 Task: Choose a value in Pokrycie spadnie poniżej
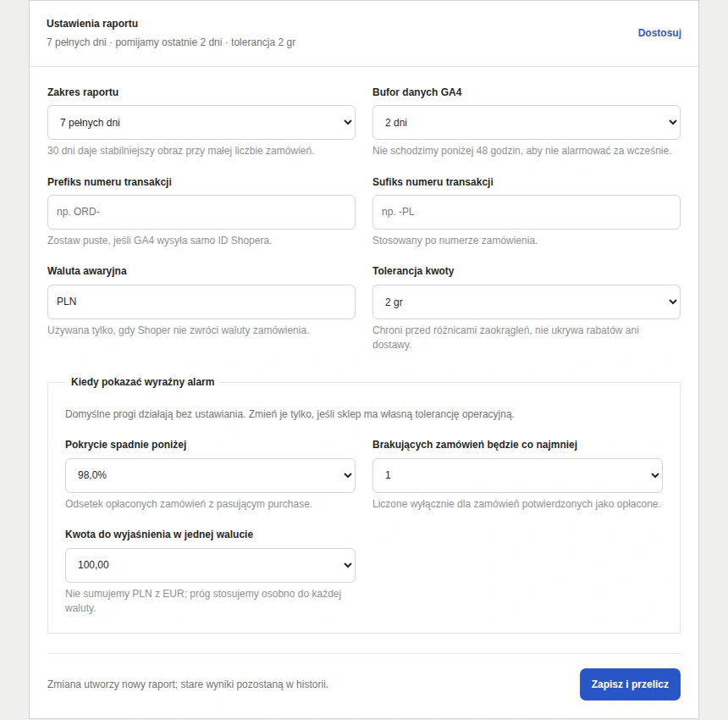click(x=210, y=475)
